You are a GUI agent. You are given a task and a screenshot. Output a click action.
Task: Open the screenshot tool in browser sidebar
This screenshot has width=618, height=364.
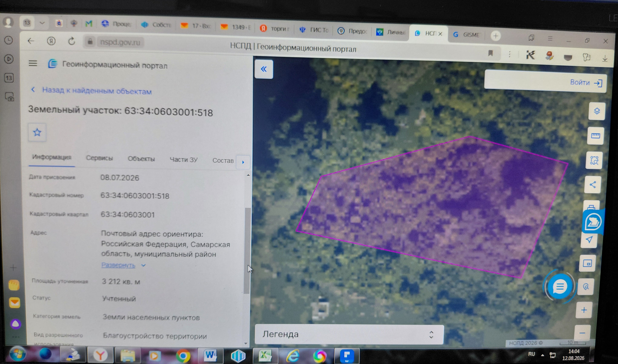[9, 97]
